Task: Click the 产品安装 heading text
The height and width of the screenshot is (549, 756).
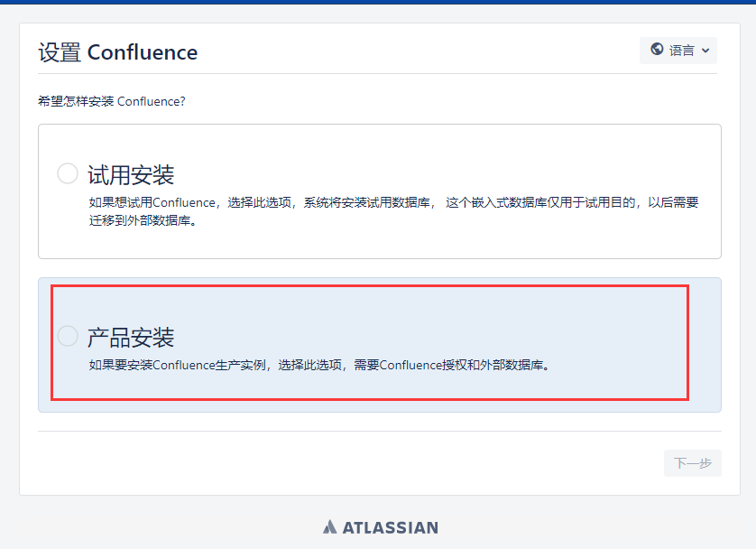Action: coord(131,338)
